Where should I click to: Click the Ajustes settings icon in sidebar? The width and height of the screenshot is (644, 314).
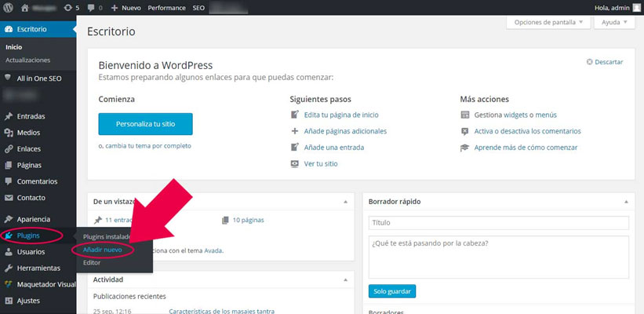click(8, 301)
